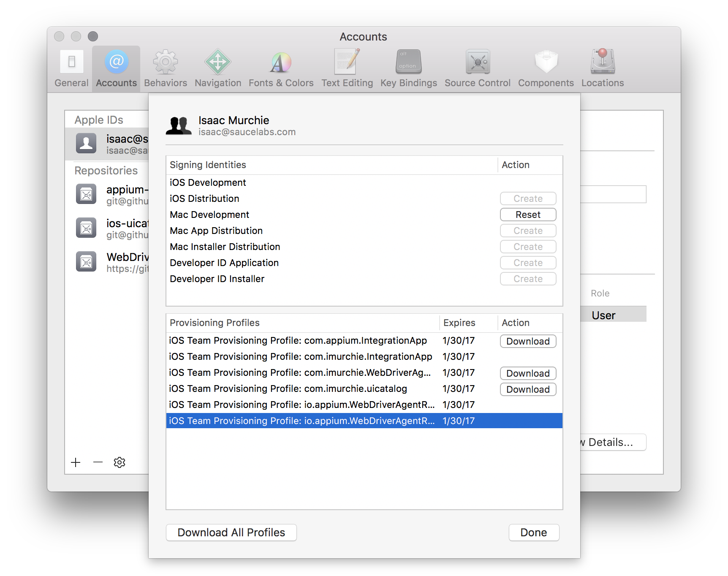Open the Locations preferences pane
This screenshot has width=728, height=576.
coord(602,68)
